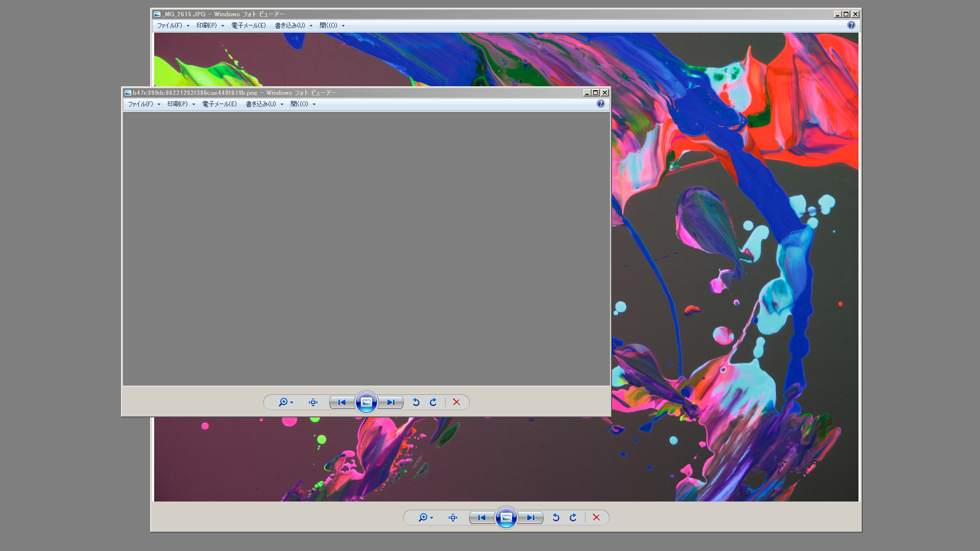Rotate clockwise in back _MG_2615.JPG viewer
980x551 pixels.
coord(573,518)
